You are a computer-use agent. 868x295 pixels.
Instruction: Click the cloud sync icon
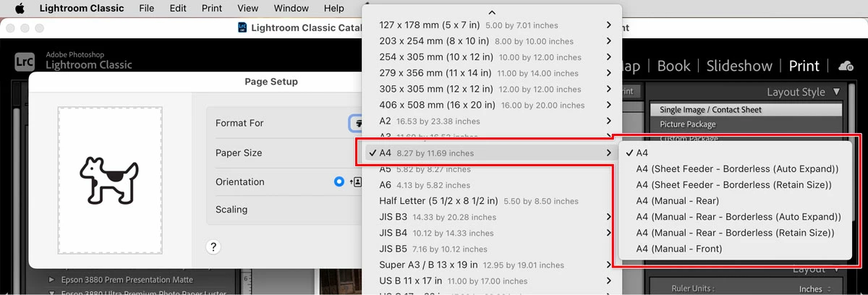(x=846, y=66)
